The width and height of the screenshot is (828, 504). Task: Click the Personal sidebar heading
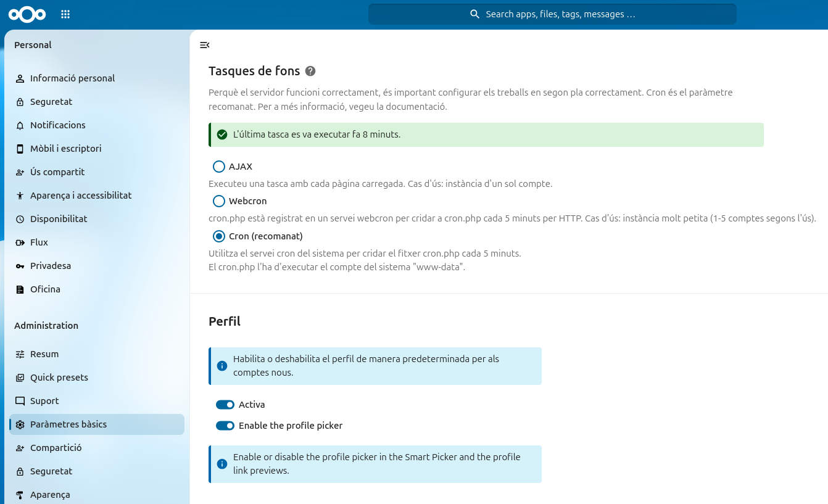(33, 45)
